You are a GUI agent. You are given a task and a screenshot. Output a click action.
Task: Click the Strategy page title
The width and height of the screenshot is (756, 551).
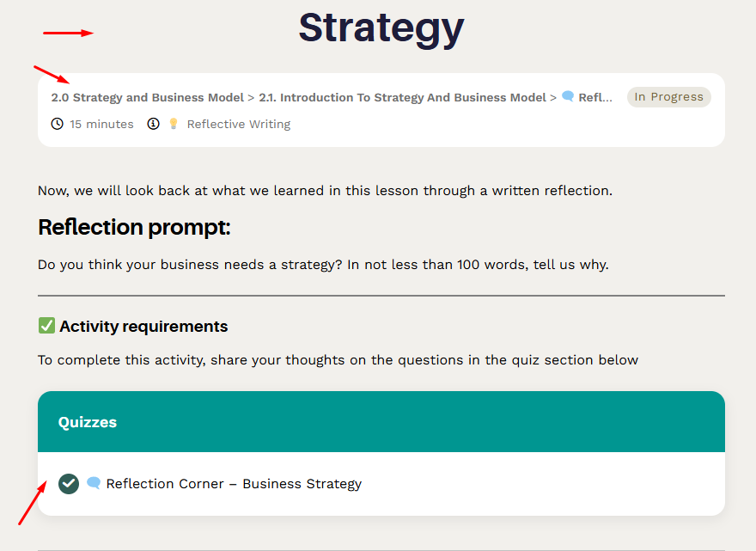[381, 28]
